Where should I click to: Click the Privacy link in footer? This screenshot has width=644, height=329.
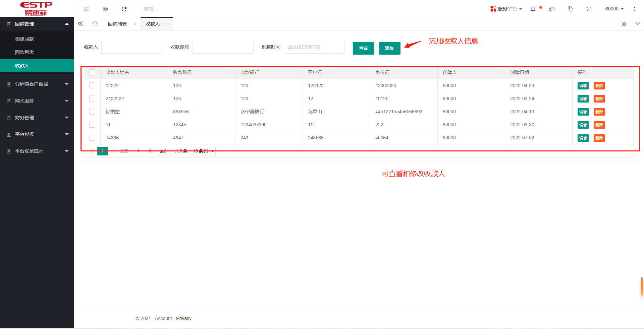pyautogui.click(x=183, y=318)
